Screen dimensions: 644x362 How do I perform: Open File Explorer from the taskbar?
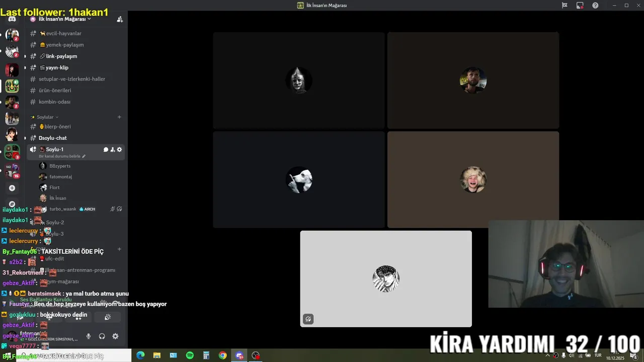coord(157,355)
